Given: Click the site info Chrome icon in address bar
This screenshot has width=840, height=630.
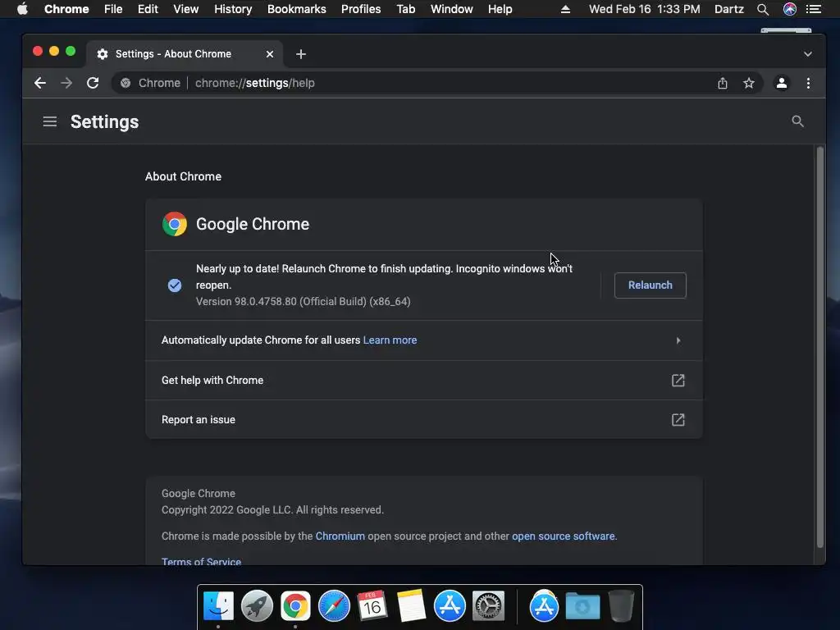Looking at the screenshot, I should click(126, 83).
